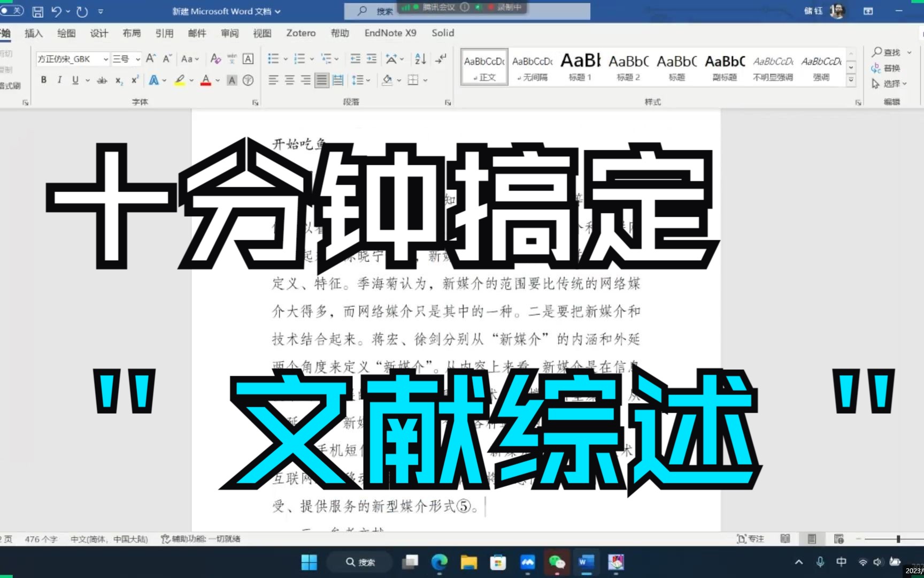The image size is (924, 578).
Task: Open the Find tool in the ribbon
Action: pos(889,52)
